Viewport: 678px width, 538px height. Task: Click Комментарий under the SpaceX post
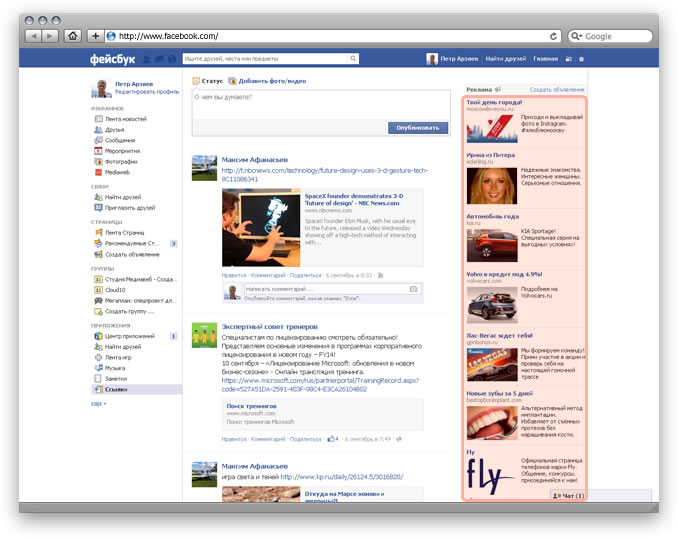(x=268, y=275)
